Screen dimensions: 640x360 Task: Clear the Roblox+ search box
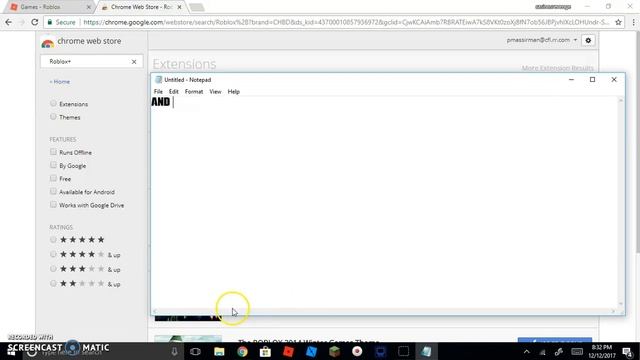134,62
